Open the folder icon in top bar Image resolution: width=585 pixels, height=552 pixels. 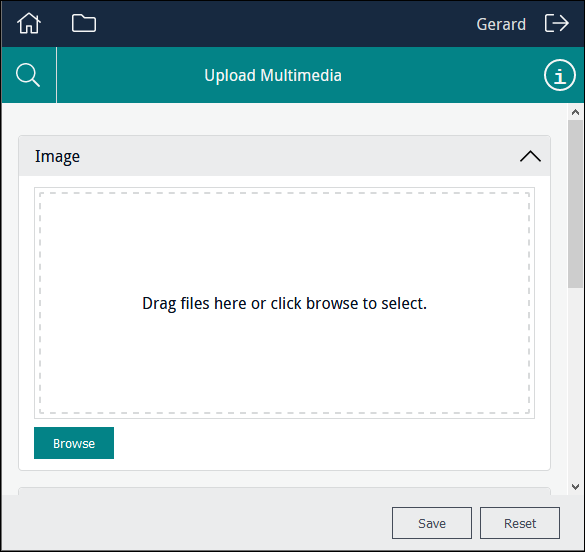click(84, 23)
